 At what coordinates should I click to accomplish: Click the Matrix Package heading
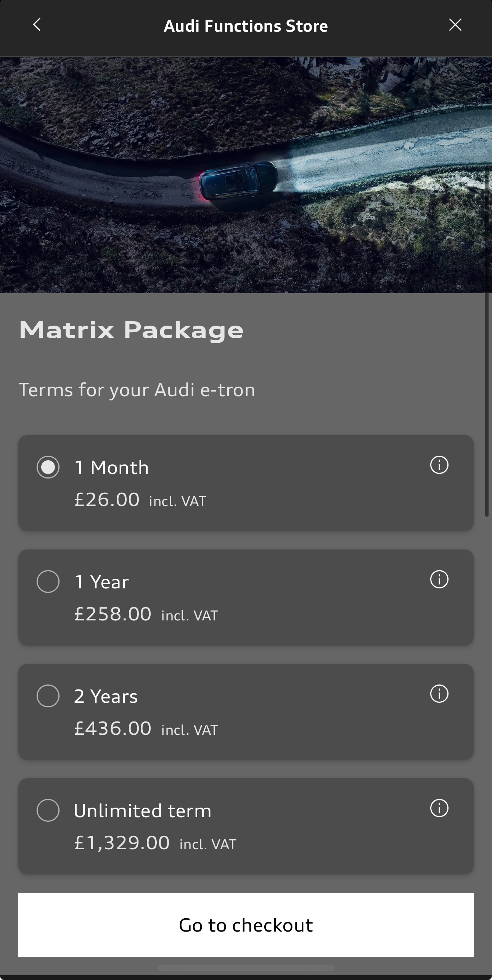(131, 330)
